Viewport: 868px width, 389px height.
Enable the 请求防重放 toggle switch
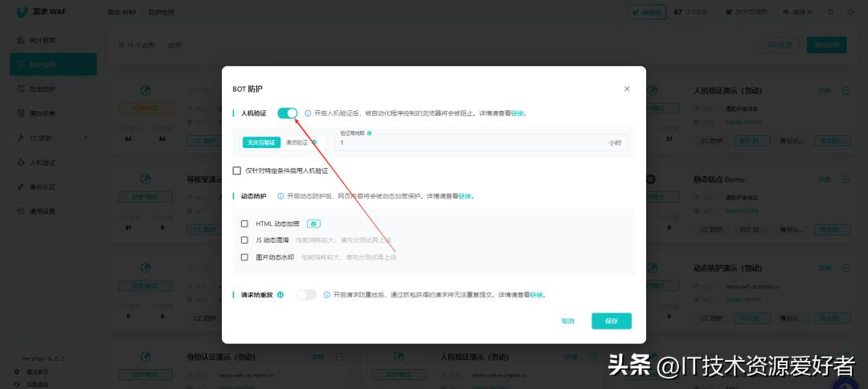306,295
